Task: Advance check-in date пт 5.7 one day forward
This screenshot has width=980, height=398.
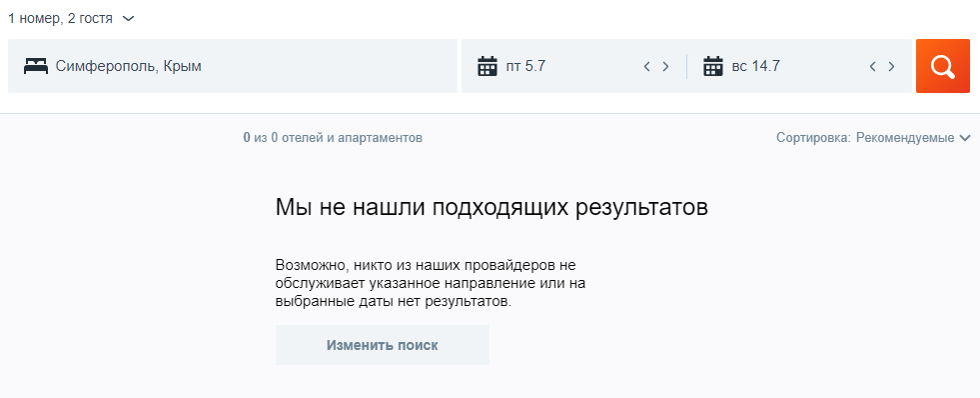Action: pyautogui.click(x=665, y=66)
